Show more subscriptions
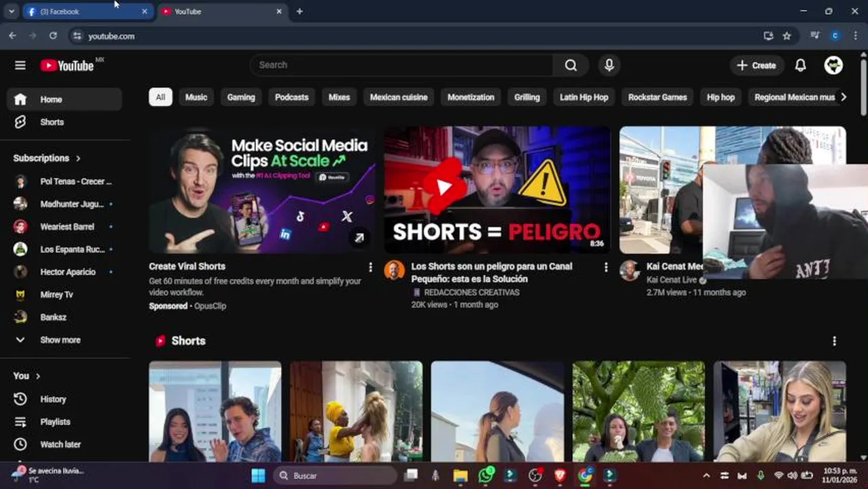868x489 pixels. pos(65,340)
